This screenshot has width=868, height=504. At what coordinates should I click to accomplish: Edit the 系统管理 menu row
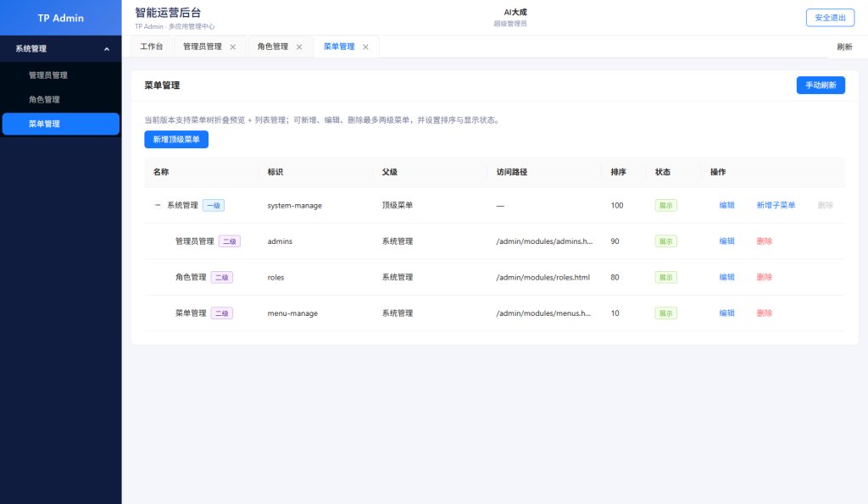(726, 205)
